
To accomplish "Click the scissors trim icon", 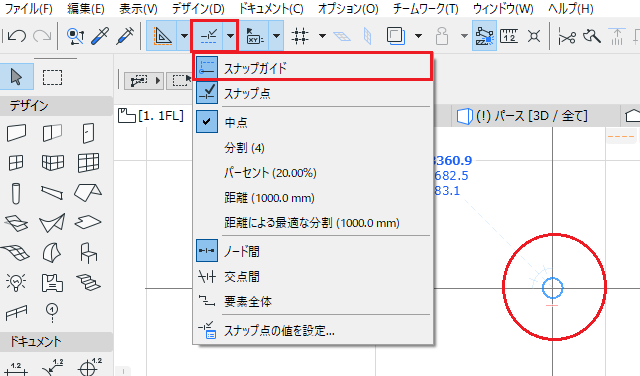I will pos(567,36).
